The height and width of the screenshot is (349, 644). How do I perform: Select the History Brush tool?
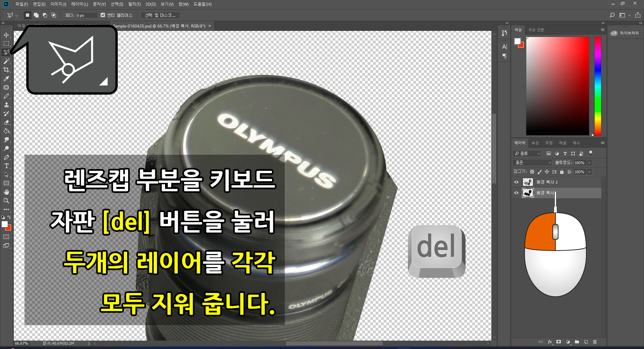click(x=6, y=113)
